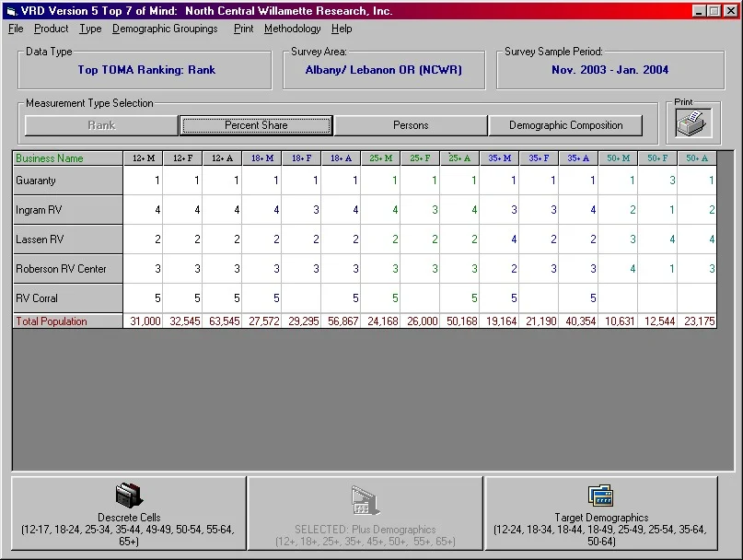
Task: Click the 25+ F column header
Action: (420, 158)
